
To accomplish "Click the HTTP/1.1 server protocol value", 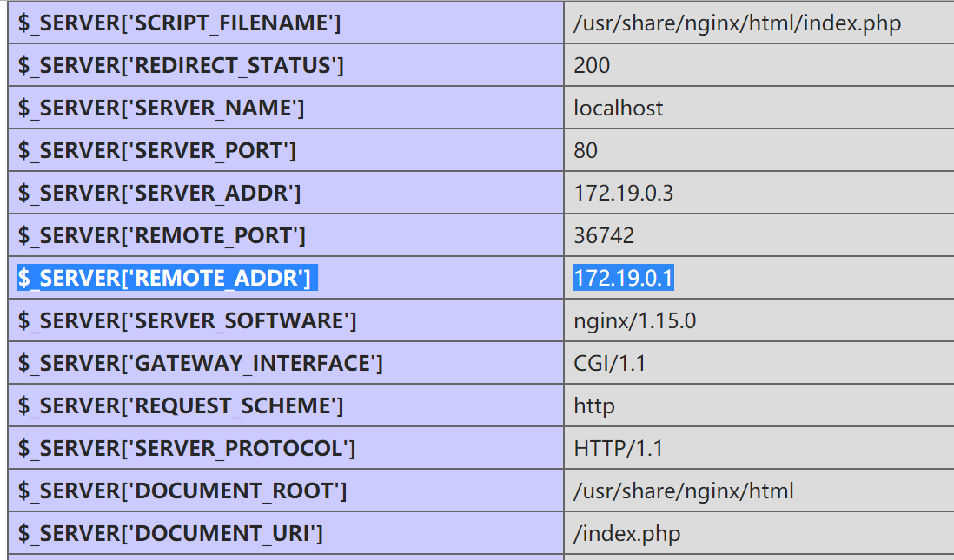I will click(618, 448).
